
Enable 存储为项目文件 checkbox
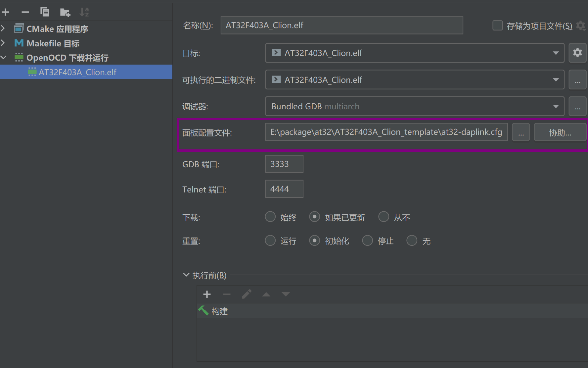[497, 26]
